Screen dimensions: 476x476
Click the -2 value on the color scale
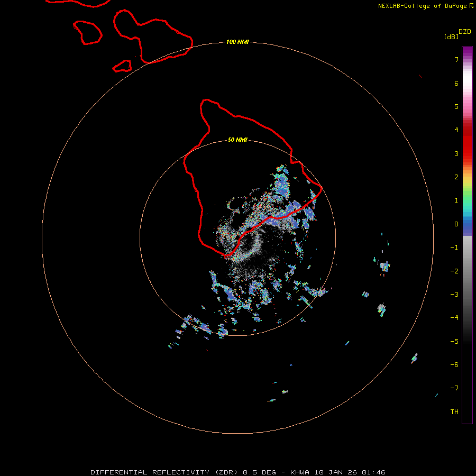[x=454, y=271]
